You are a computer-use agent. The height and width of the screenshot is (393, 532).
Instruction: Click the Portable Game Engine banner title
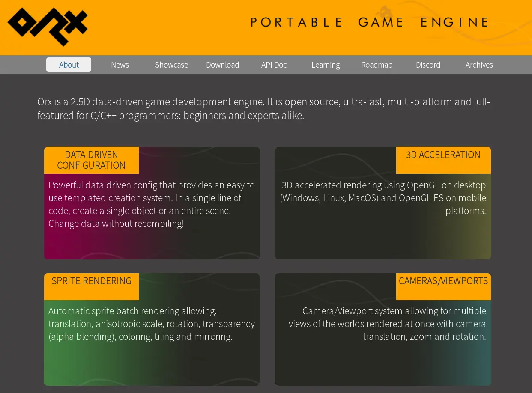[x=370, y=22]
